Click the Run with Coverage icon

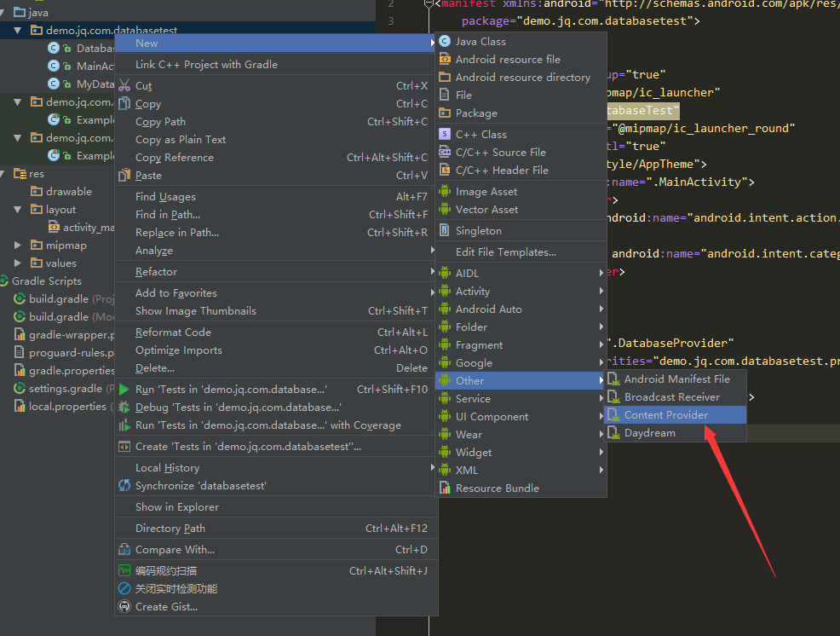[x=124, y=425]
